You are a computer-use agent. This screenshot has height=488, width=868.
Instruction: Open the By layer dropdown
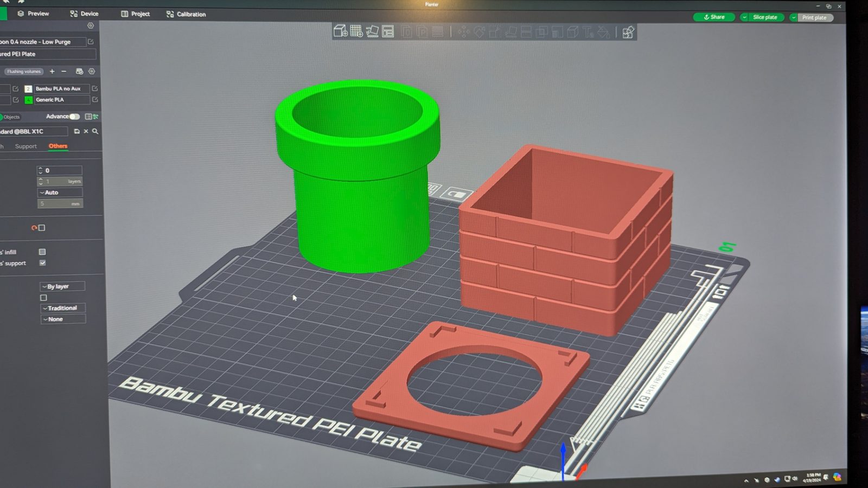62,286
